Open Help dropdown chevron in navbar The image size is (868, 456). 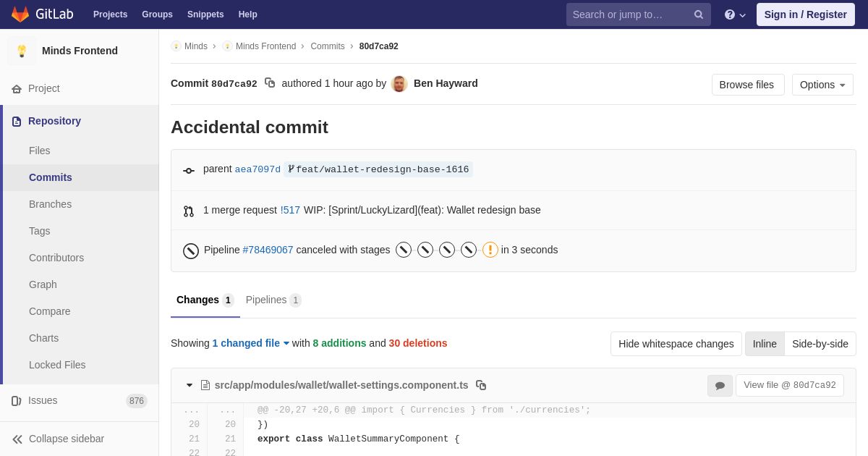[x=743, y=15]
